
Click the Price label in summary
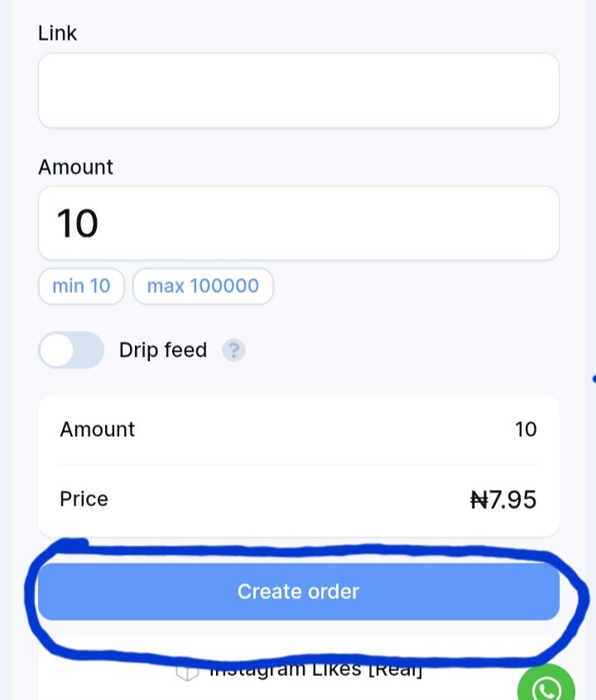84,499
